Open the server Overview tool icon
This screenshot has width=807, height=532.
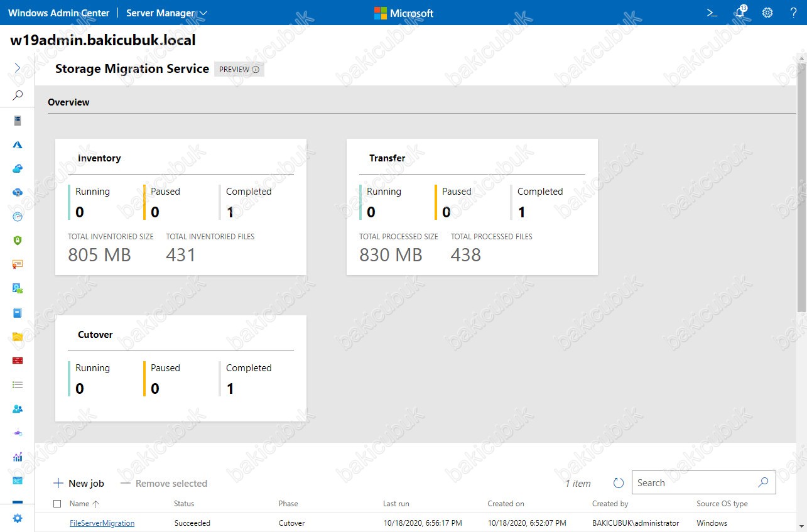tap(18, 121)
